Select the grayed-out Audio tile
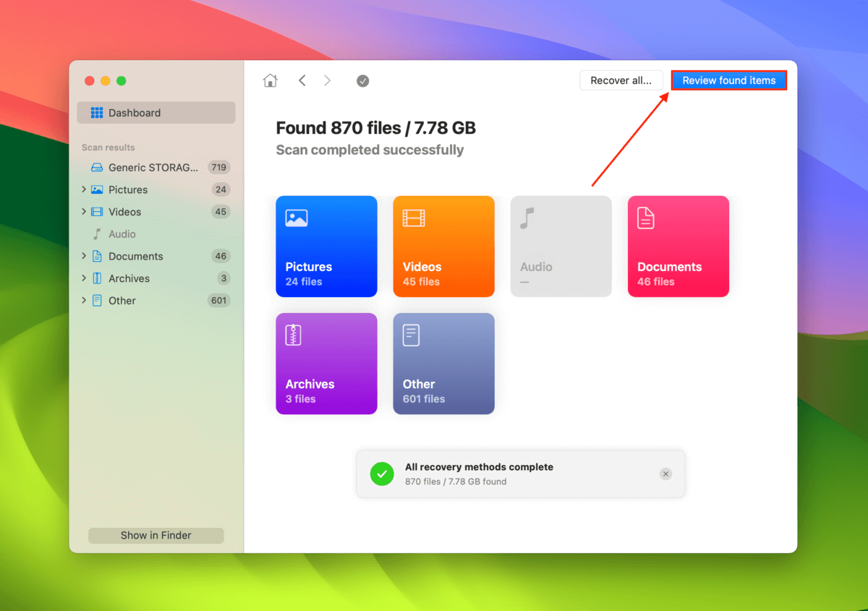Screen dimensions: 868x611 (x=561, y=246)
